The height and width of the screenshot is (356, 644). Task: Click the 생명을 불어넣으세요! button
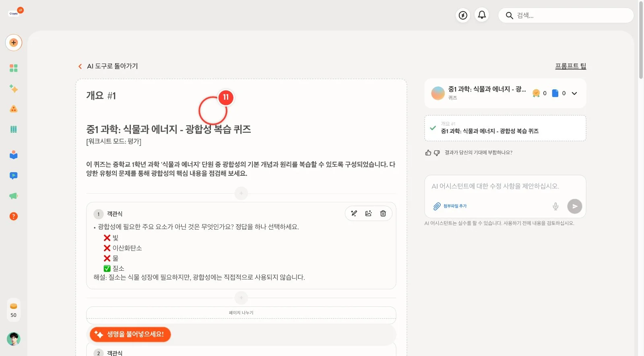(130, 334)
